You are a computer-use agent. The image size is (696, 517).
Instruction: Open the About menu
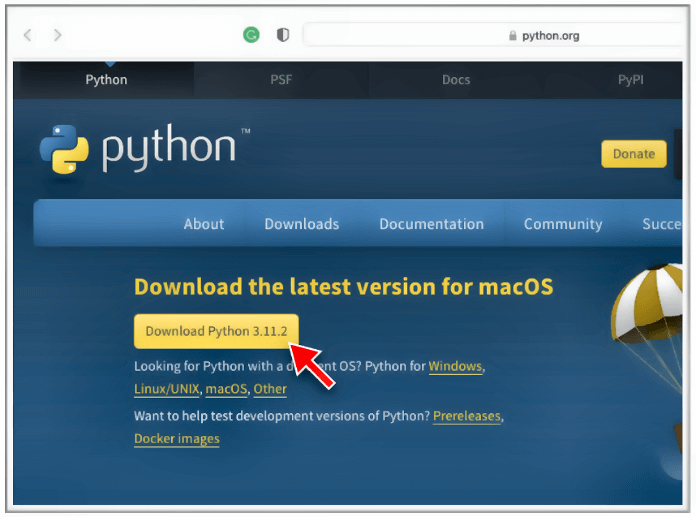[x=204, y=224]
